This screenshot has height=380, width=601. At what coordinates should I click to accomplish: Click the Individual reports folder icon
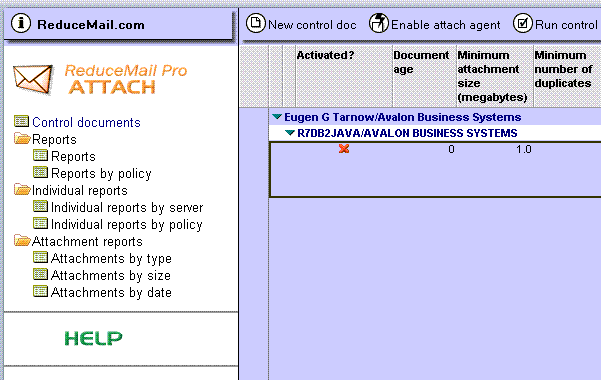pyautogui.click(x=22, y=189)
